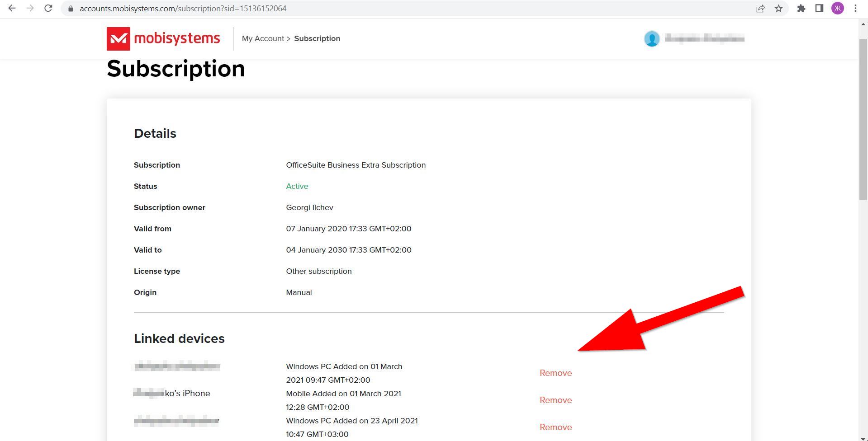The height and width of the screenshot is (441, 868).
Task: Open the account user avatar
Action: tap(652, 39)
